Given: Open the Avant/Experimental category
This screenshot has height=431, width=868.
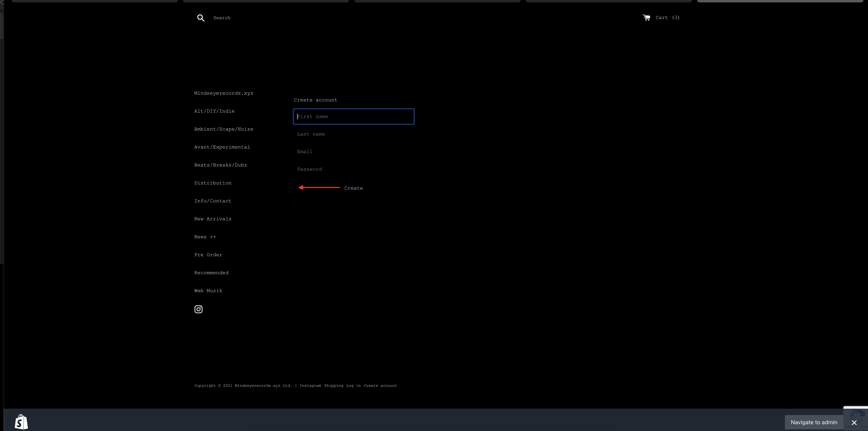Looking at the screenshot, I should tap(222, 147).
